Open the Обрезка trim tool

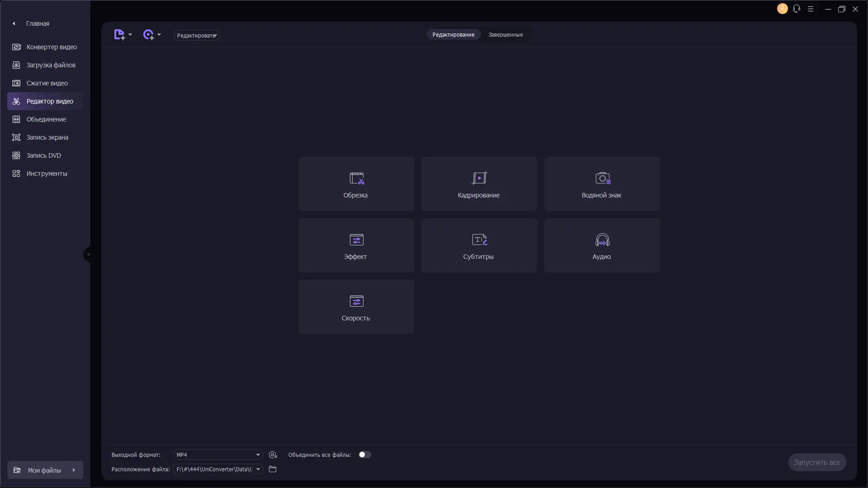[x=356, y=184]
